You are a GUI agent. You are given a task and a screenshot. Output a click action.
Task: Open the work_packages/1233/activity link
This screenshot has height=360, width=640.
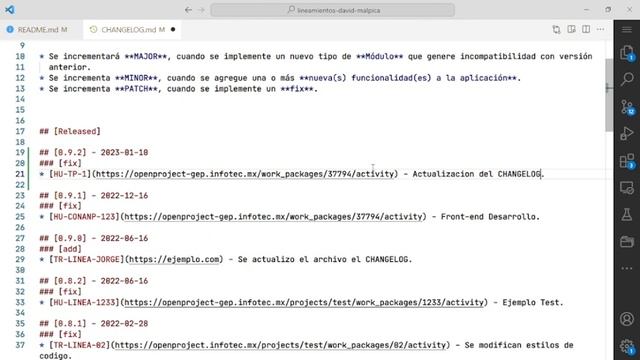304,302
